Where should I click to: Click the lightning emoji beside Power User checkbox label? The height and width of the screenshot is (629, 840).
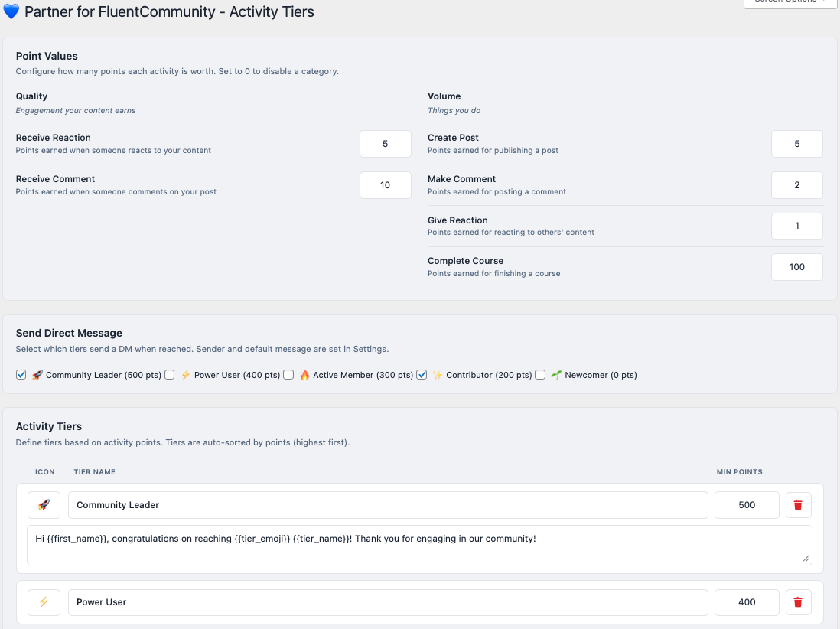pyautogui.click(x=185, y=375)
